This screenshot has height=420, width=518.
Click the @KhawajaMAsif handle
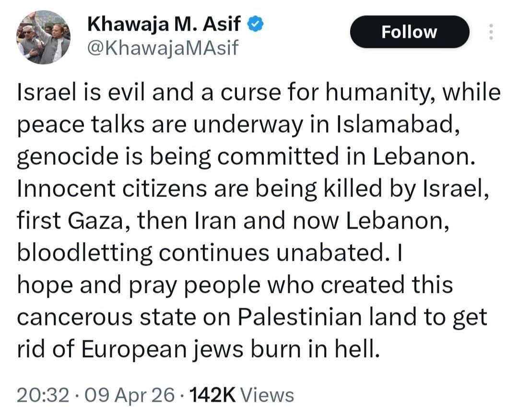click(162, 47)
